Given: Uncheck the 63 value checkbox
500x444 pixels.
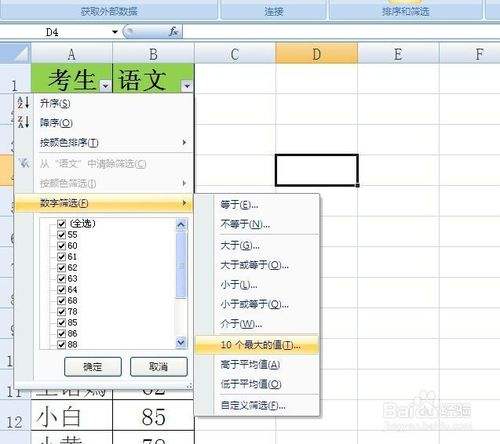Looking at the screenshot, I should point(61,279).
